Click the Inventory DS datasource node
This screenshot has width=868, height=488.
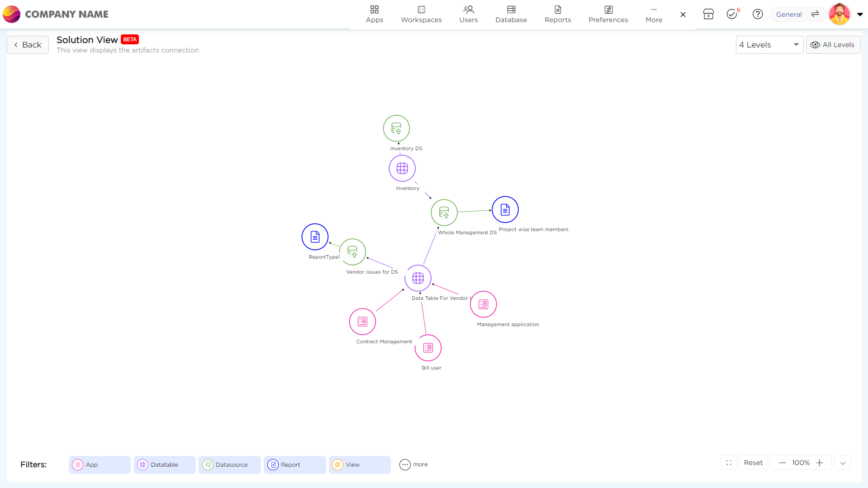click(x=396, y=128)
